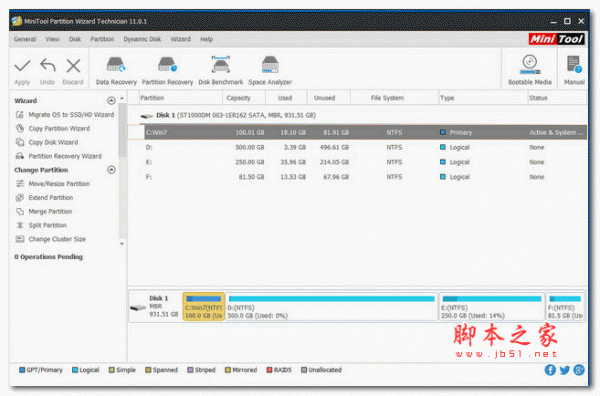
Task: Select E:(NTFS) block in disk map
Action: [492, 307]
